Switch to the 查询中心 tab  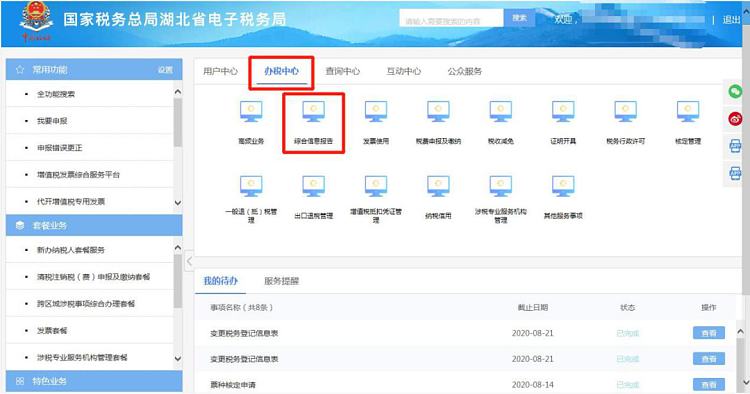click(x=342, y=71)
